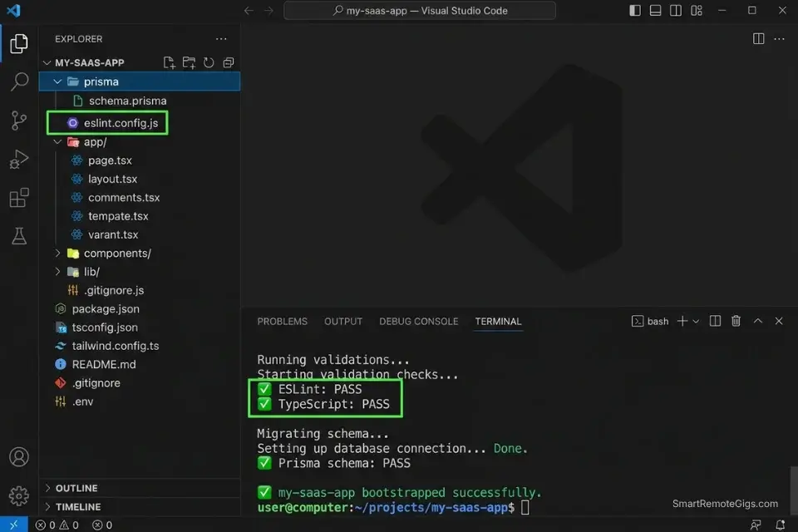The width and height of the screenshot is (798, 532).
Task: Open Run and Debug view
Action: point(19,160)
